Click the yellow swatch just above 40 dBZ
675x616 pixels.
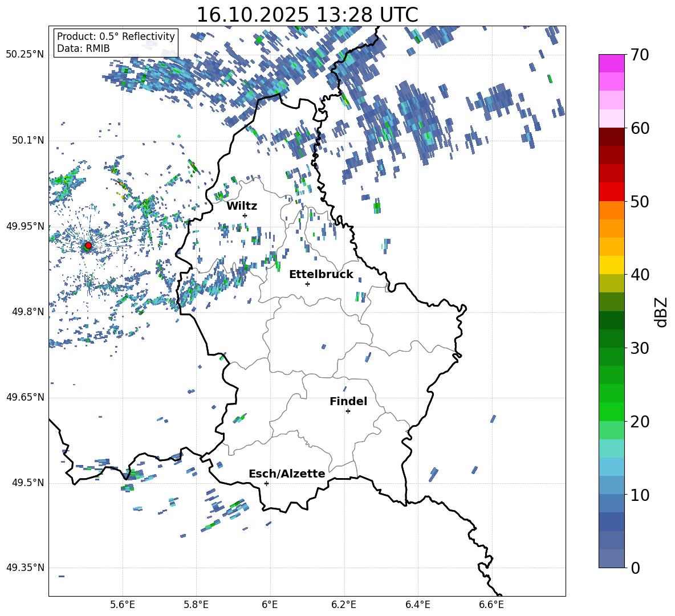coord(611,265)
